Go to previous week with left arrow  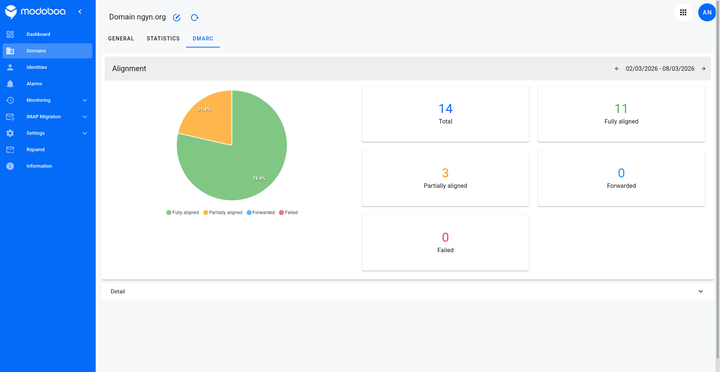pos(617,69)
